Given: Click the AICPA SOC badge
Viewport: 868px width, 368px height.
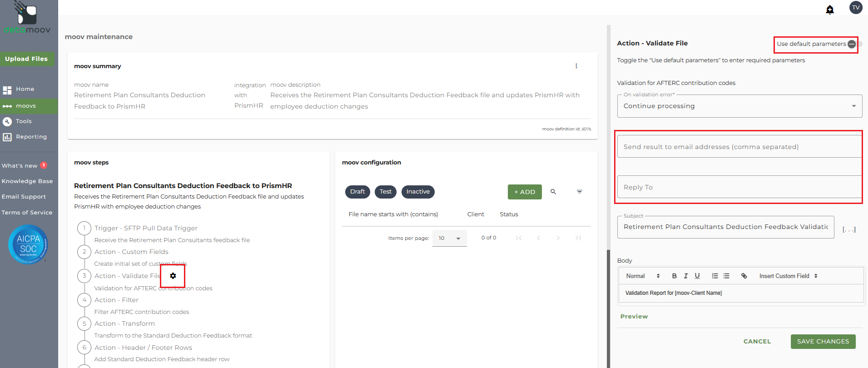Looking at the screenshot, I should pyautogui.click(x=28, y=244).
